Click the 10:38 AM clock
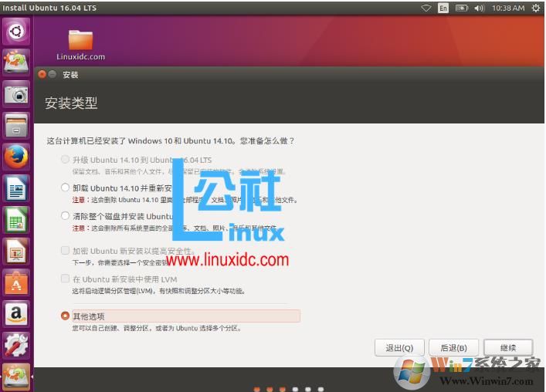The width and height of the screenshot is (546, 392). tap(508, 8)
